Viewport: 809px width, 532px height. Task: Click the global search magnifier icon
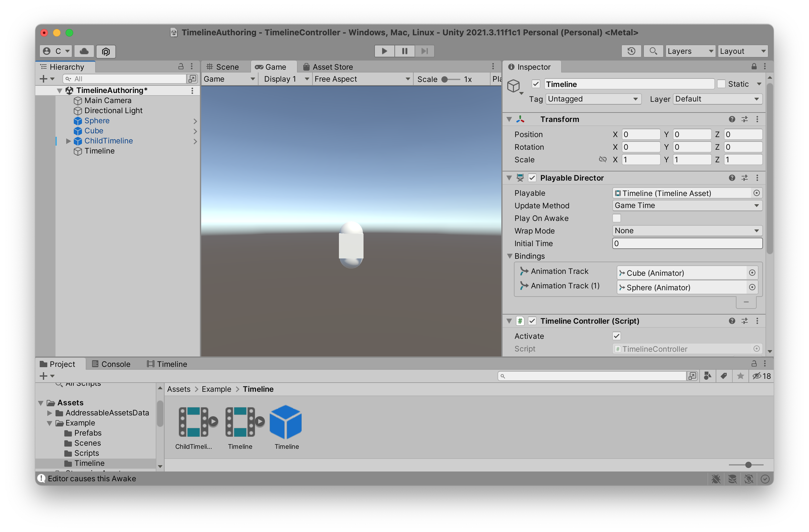[653, 51]
